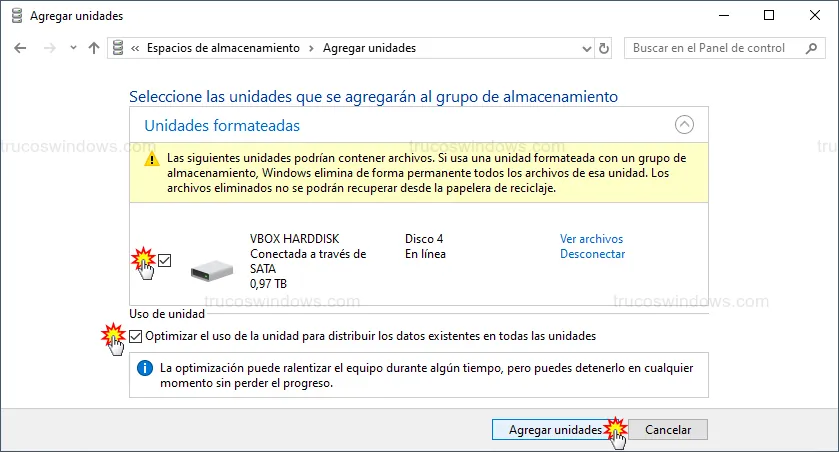Image resolution: width=839 pixels, height=452 pixels.
Task: Toggle Optimizar el uso de la unidad checkbox
Action: (137, 336)
